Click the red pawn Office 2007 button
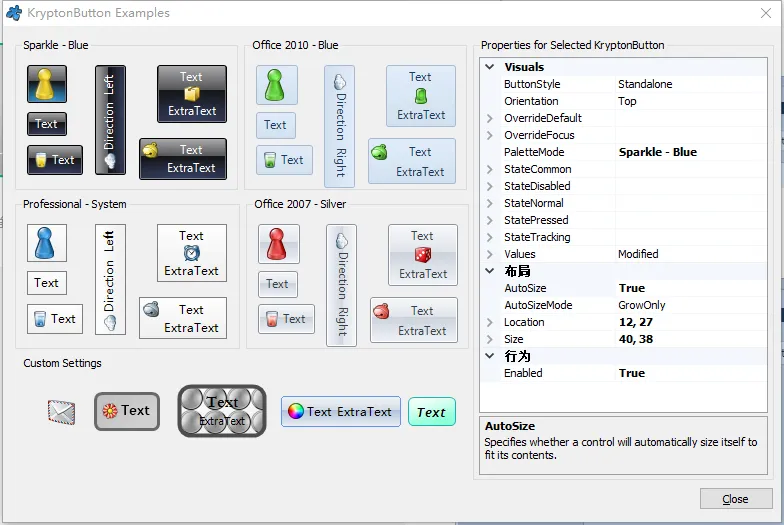 coord(278,244)
